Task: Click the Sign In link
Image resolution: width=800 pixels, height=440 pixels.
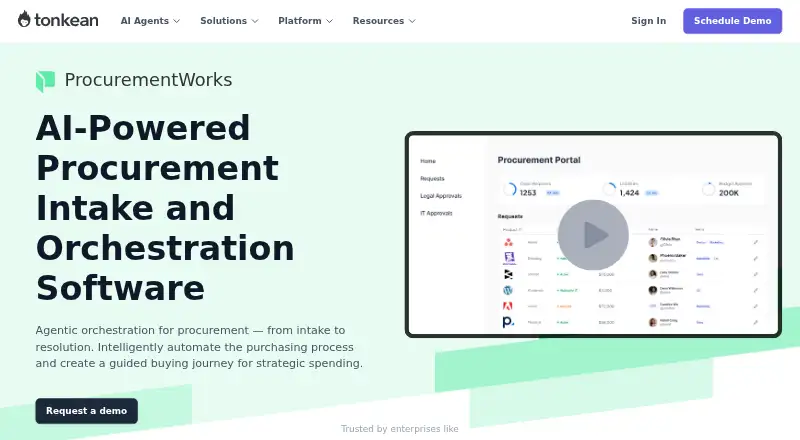Action: coord(648,21)
